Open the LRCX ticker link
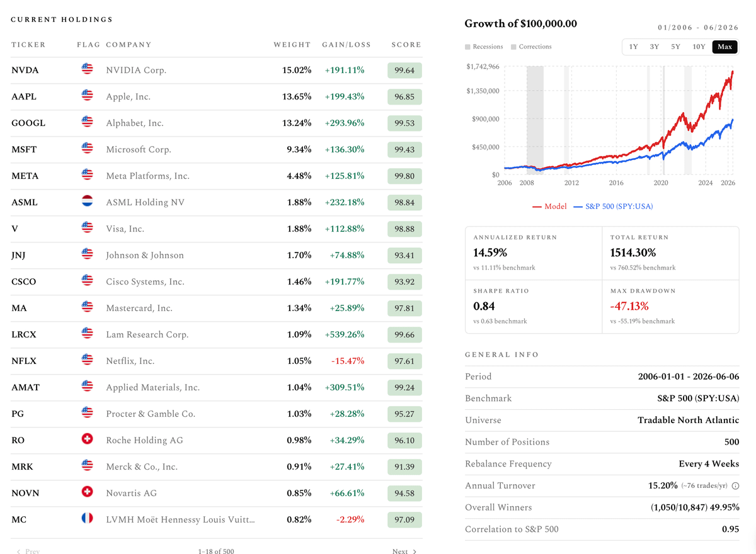The height and width of the screenshot is (554, 756). [x=25, y=334]
